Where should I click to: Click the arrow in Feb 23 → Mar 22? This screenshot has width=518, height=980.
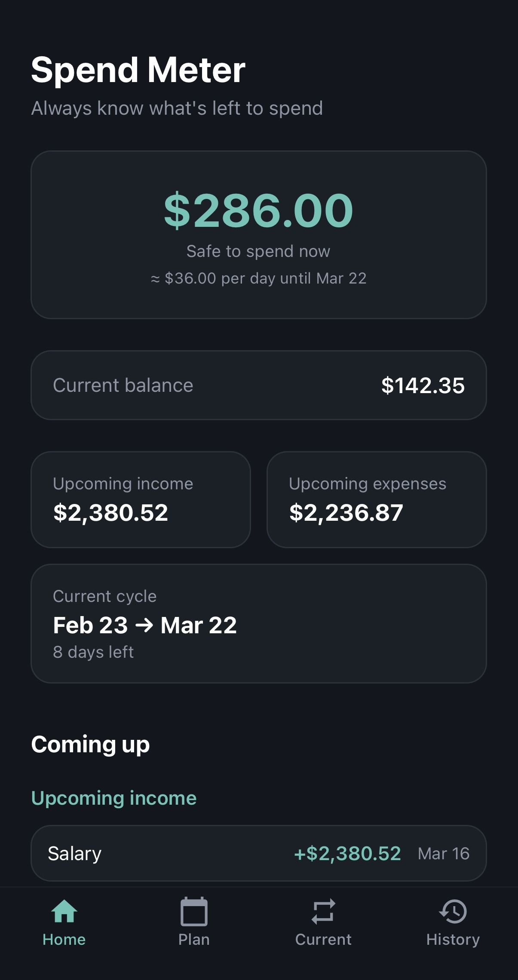pyautogui.click(x=144, y=625)
